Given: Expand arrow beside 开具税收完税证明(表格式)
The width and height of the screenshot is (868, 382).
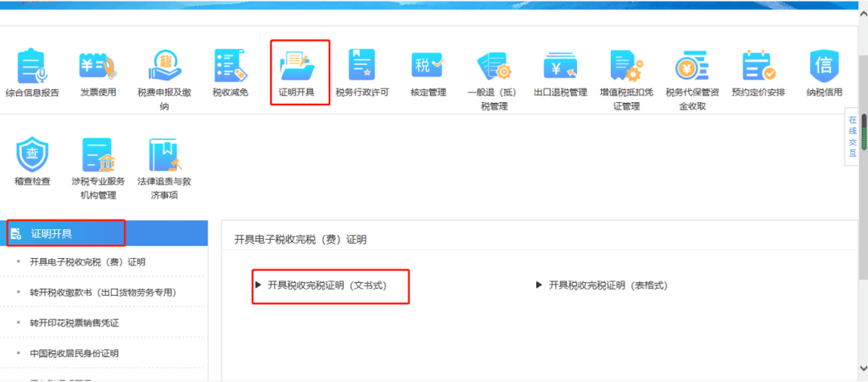Looking at the screenshot, I should (x=539, y=285).
